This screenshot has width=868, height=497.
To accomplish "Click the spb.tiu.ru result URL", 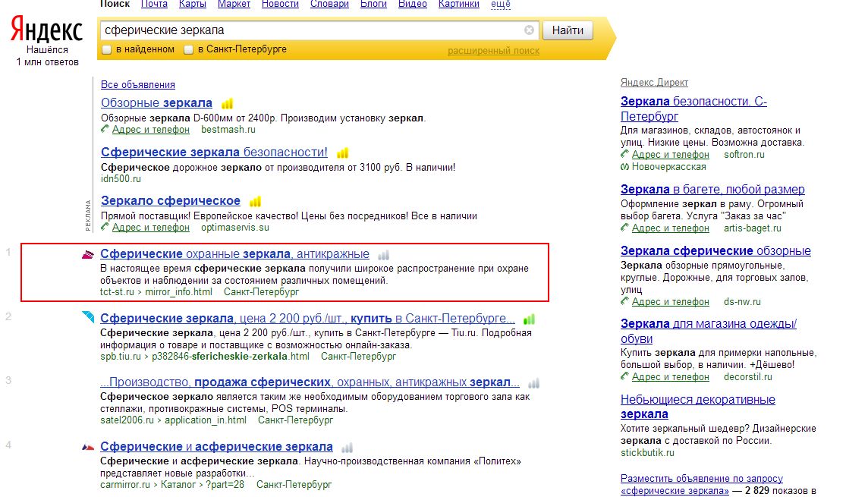I will click(x=205, y=357).
